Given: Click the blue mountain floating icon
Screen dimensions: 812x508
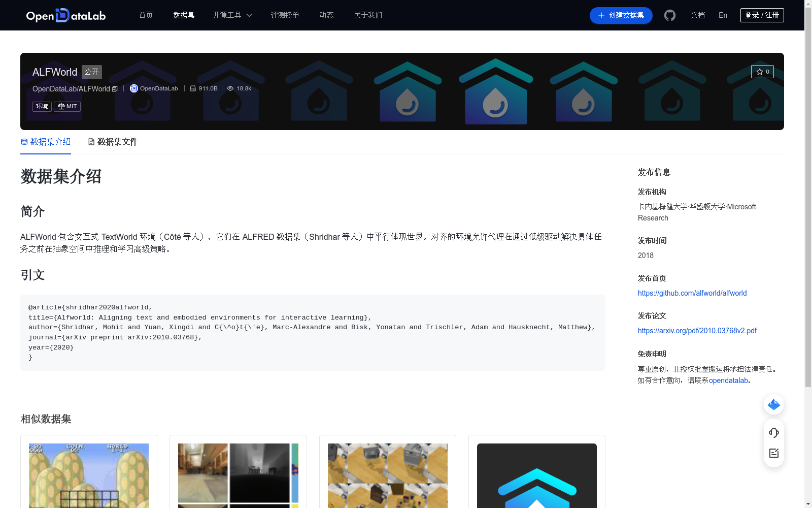Looking at the screenshot, I should pos(773,404).
